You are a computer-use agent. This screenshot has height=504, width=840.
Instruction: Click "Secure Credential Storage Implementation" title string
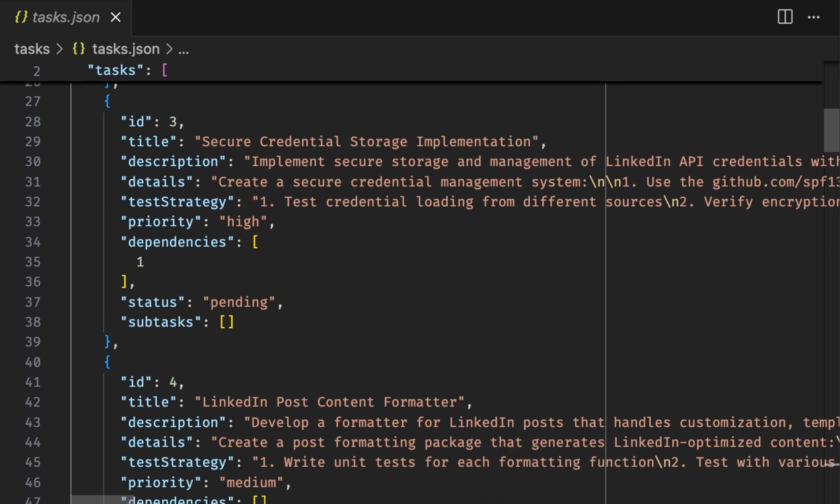tap(366, 142)
